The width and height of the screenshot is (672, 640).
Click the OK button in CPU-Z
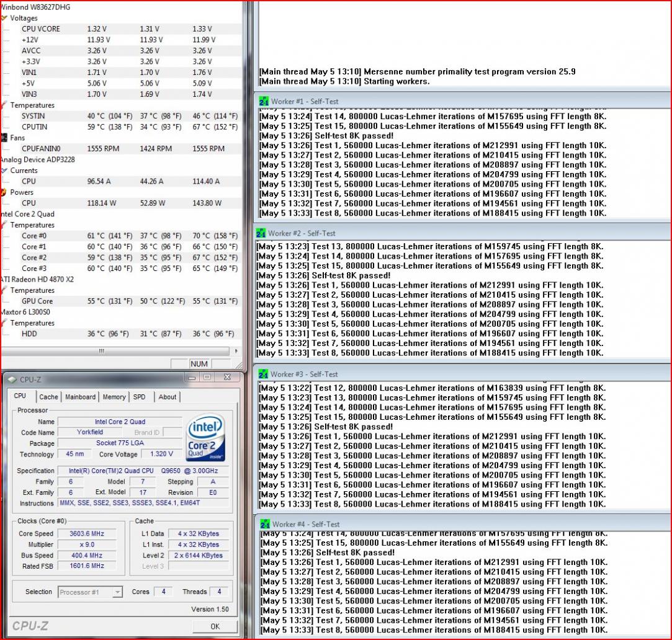[215, 626]
